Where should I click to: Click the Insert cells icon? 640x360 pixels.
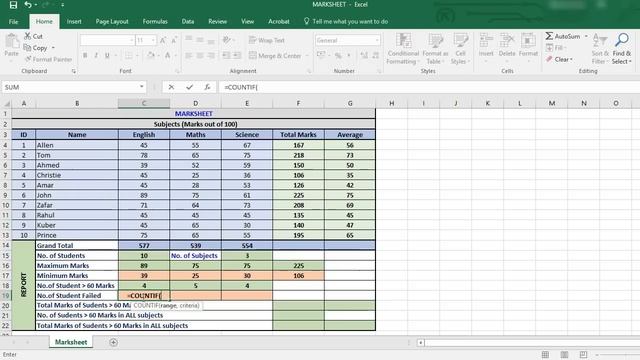click(486, 41)
